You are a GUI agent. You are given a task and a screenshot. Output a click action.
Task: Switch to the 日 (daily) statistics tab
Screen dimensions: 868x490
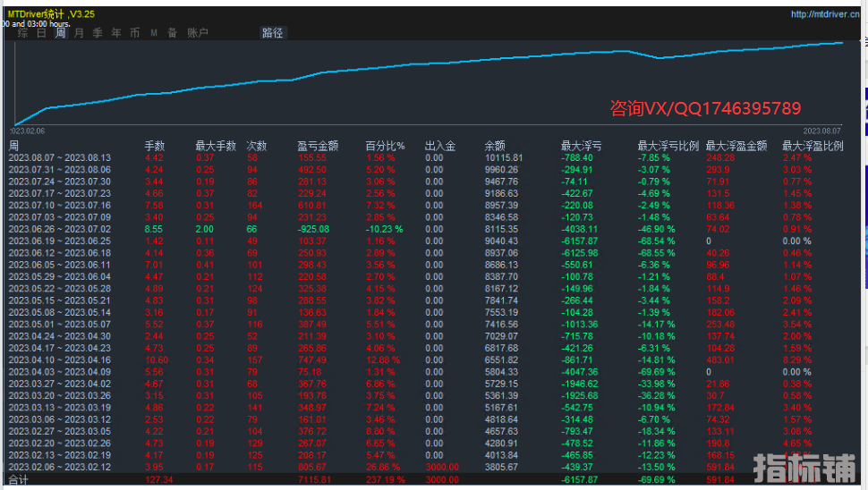41,33
